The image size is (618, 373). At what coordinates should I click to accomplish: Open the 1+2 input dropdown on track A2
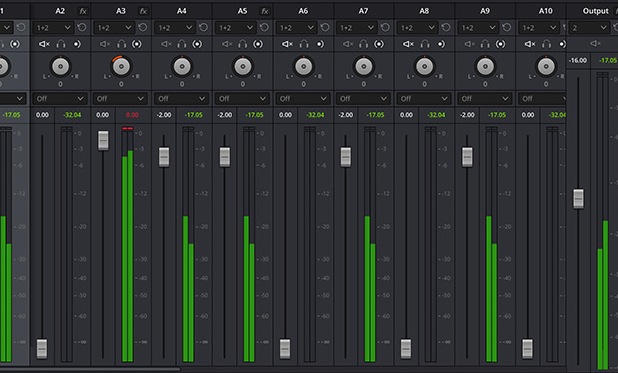click(53, 28)
